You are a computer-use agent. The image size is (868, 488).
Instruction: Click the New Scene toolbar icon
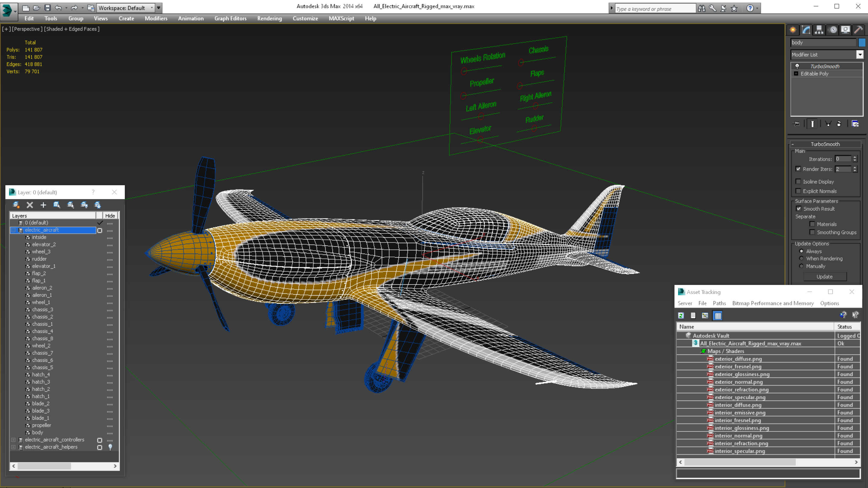(x=26, y=8)
